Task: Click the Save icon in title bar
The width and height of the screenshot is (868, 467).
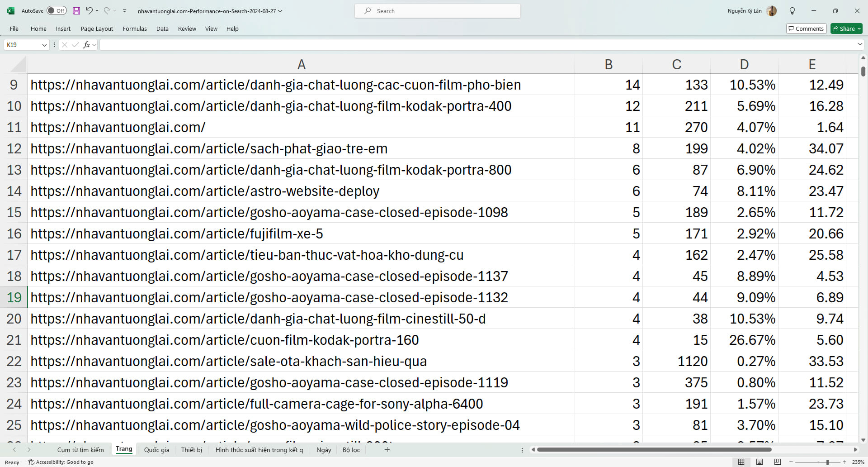Action: tap(76, 11)
